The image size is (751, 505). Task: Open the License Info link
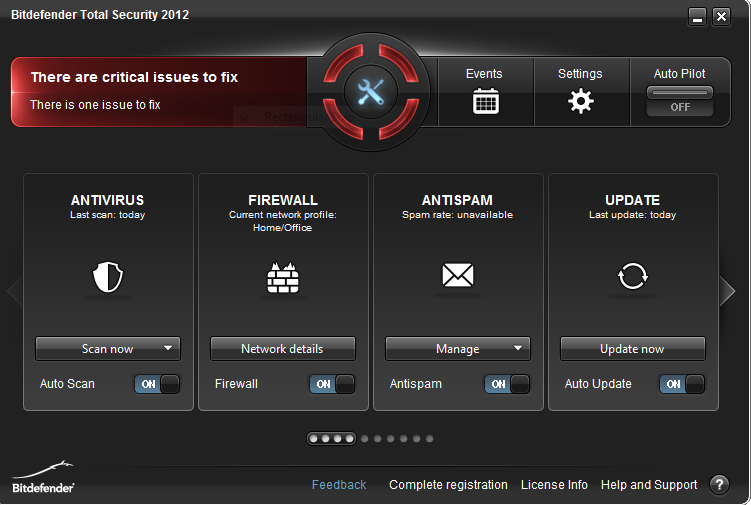point(554,485)
